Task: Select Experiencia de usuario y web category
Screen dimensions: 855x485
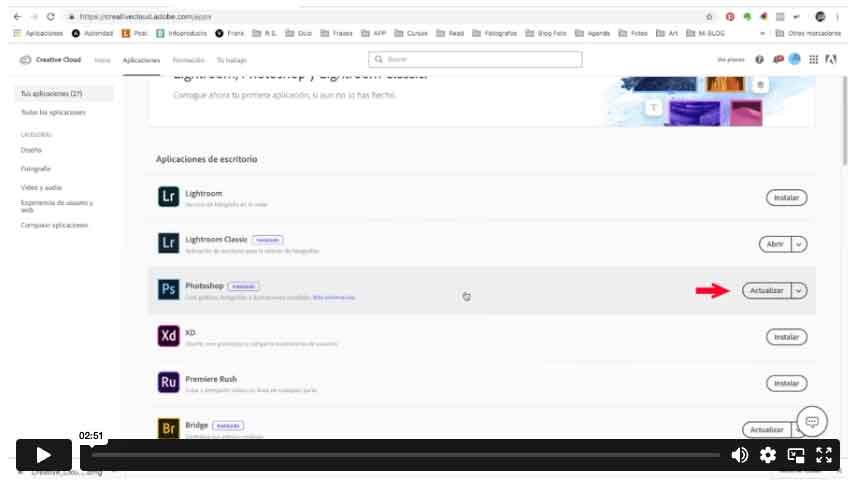Action: point(57,206)
